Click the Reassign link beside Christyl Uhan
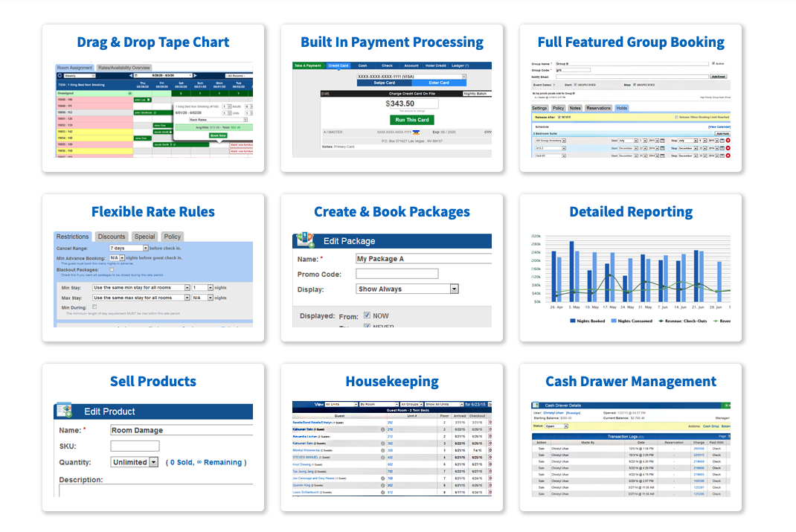The width and height of the screenshot is (796, 532). coord(573,413)
